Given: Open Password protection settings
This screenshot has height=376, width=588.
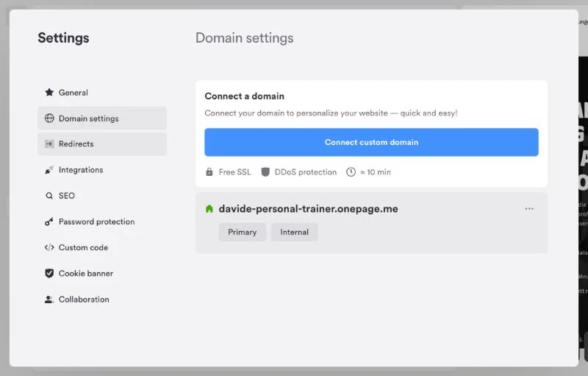Looking at the screenshot, I should coord(102,221).
